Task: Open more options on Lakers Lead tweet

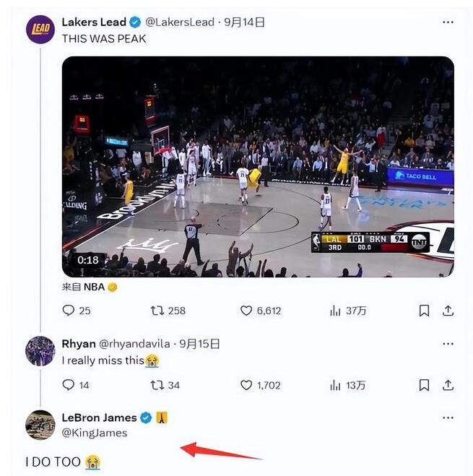Action: point(448,22)
